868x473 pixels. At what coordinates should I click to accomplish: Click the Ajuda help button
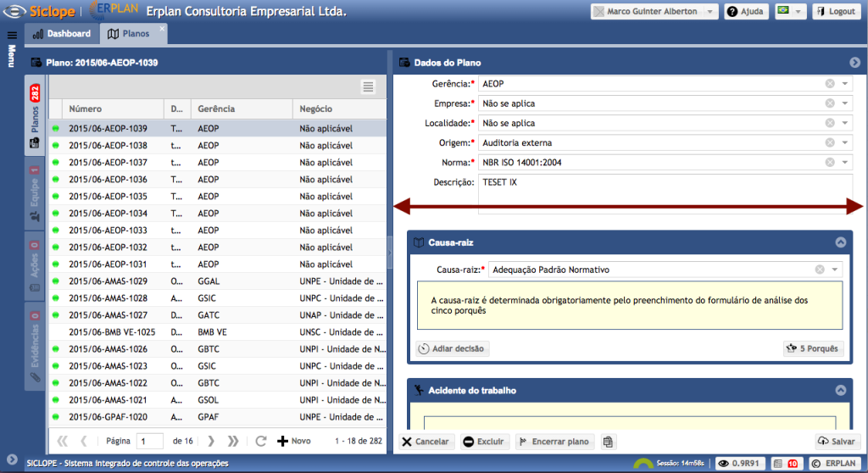coord(746,11)
